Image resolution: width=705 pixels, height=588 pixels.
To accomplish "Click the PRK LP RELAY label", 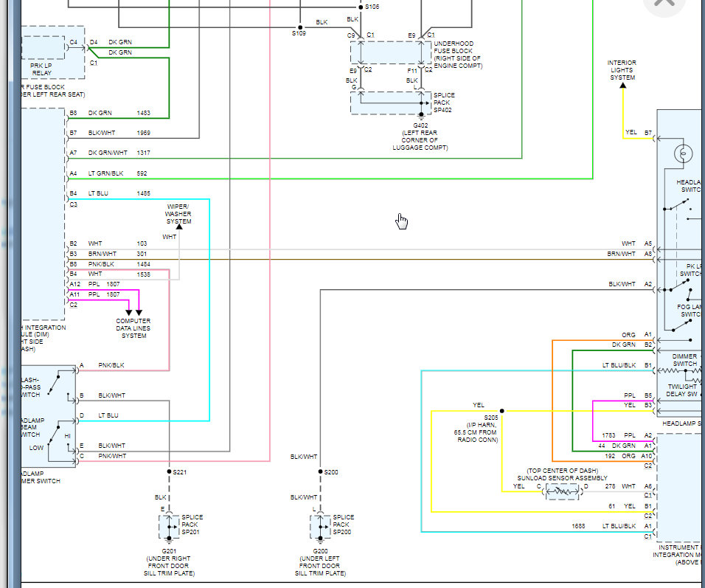I will pyautogui.click(x=41, y=69).
